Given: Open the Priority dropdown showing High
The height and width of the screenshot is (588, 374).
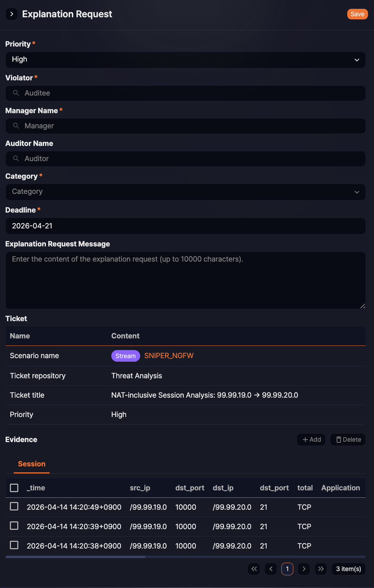Looking at the screenshot, I should coord(185,60).
